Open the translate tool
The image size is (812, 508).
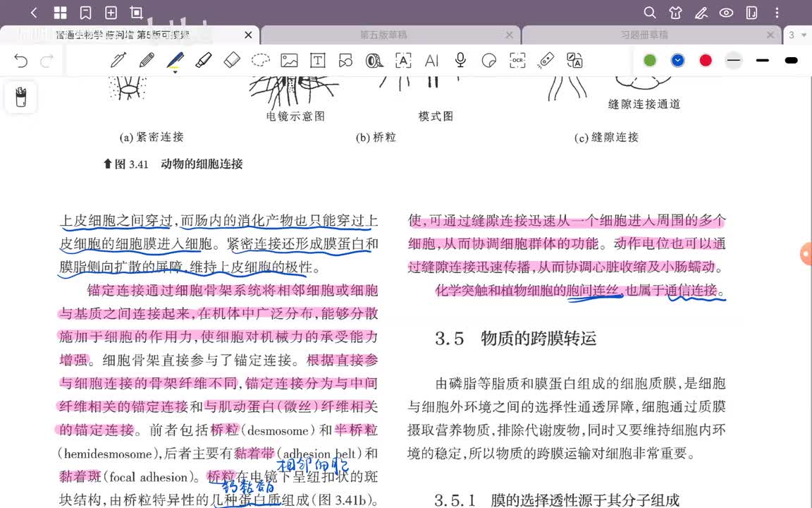[x=574, y=61]
